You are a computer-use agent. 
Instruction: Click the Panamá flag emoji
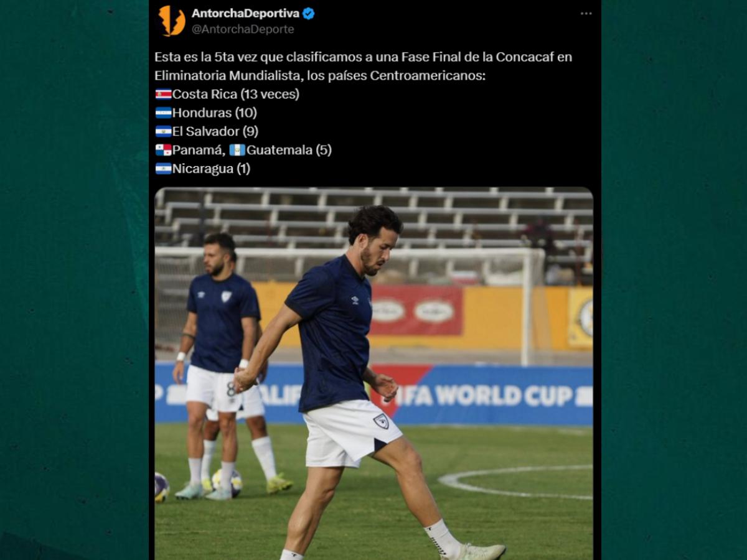163,150
